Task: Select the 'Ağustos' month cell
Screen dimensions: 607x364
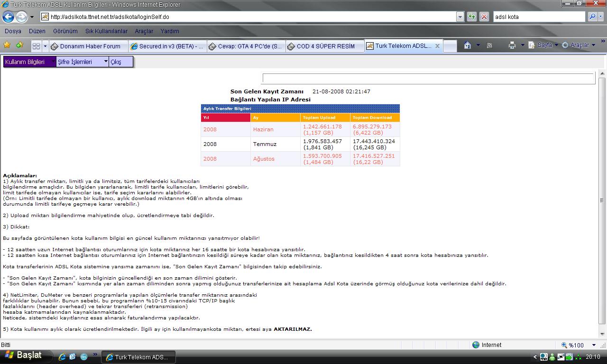Action: (275, 159)
